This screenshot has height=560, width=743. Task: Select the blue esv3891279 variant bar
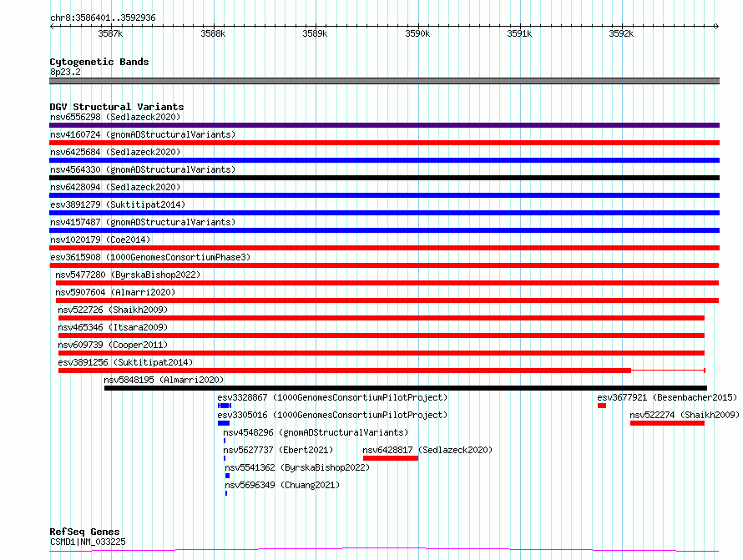pyautogui.click(x=384, y=213)
